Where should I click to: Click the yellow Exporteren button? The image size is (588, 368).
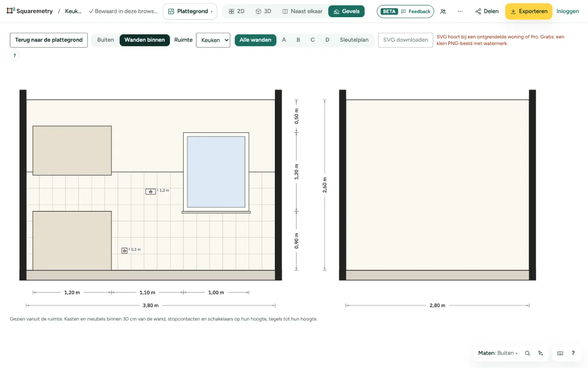click(529, 11)
